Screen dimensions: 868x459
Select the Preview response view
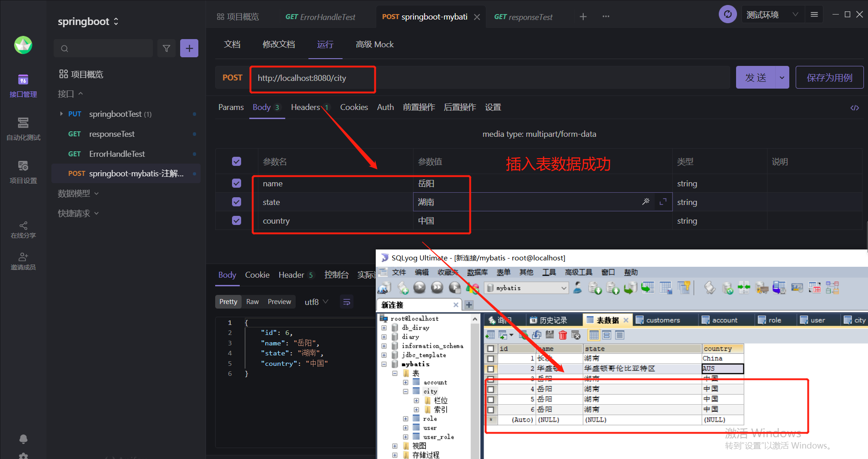coord(279,302)
